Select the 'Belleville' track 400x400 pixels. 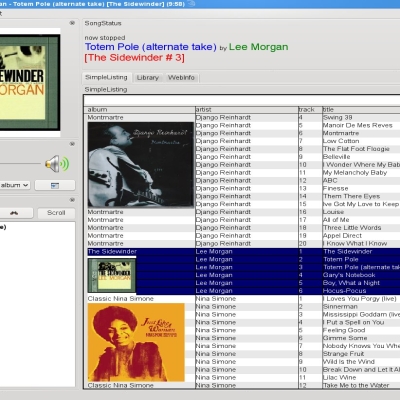[336, 157]
